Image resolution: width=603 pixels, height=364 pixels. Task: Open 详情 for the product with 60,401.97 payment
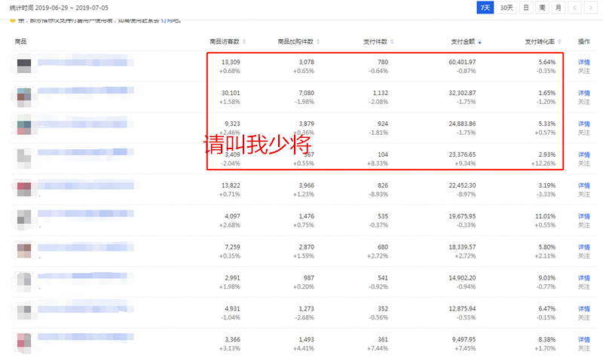coord(583,62)
